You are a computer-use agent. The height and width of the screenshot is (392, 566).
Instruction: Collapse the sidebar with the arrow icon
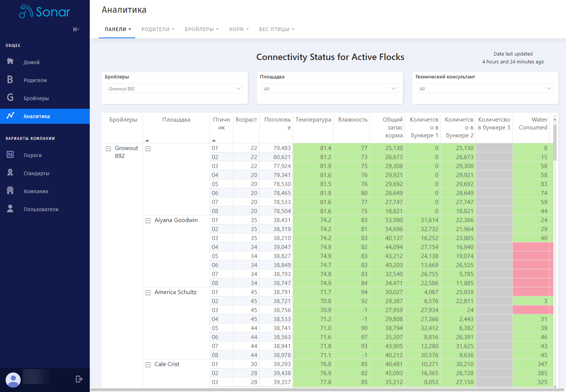(76, 29)
